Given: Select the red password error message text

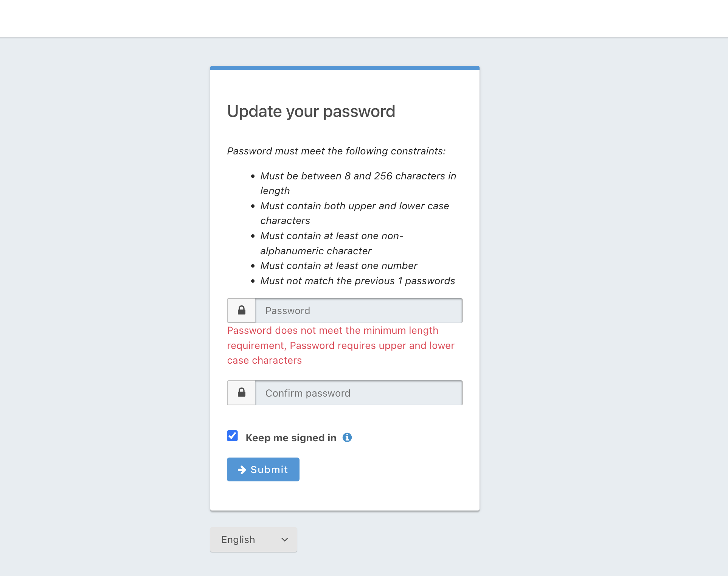Looking at the screenshot, I should tap(340, 345).
